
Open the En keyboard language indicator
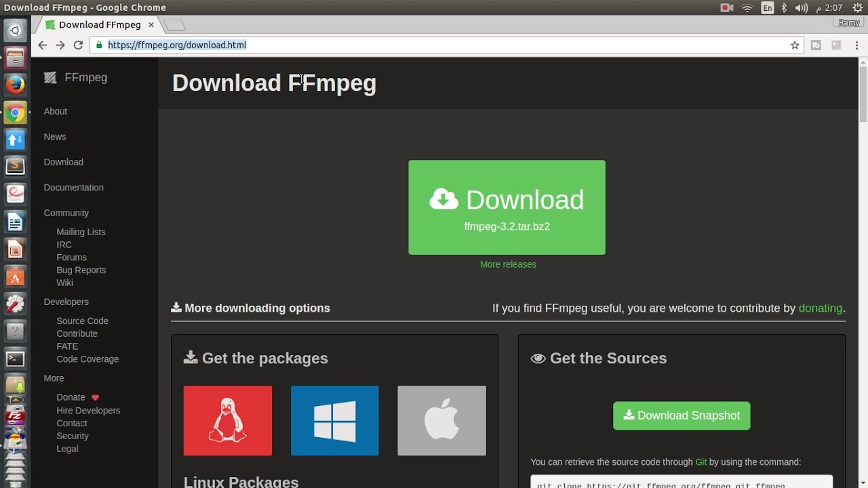tap(767, 8)
